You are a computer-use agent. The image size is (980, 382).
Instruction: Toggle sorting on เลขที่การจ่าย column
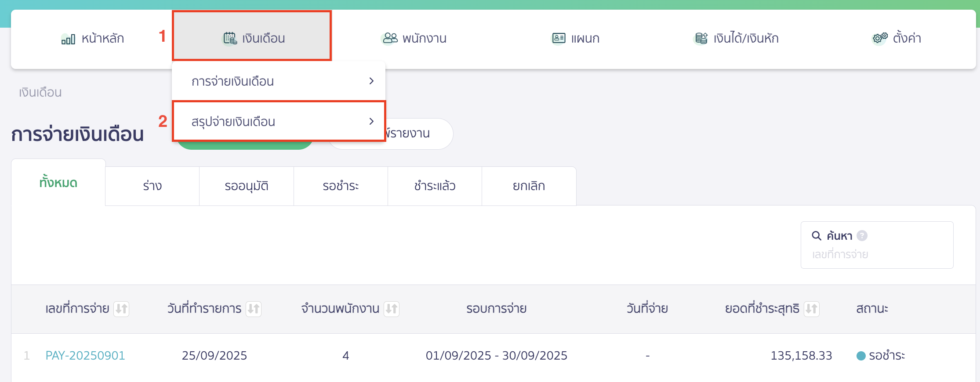[121, 309]
